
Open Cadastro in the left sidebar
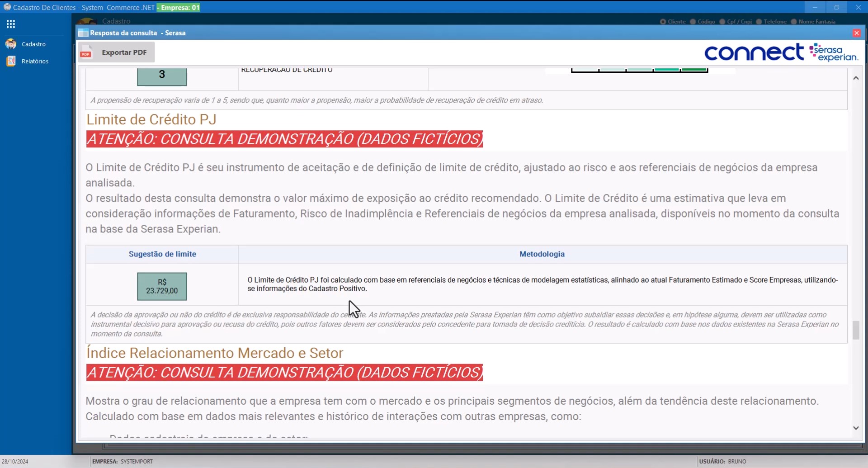tap(33, 44)
